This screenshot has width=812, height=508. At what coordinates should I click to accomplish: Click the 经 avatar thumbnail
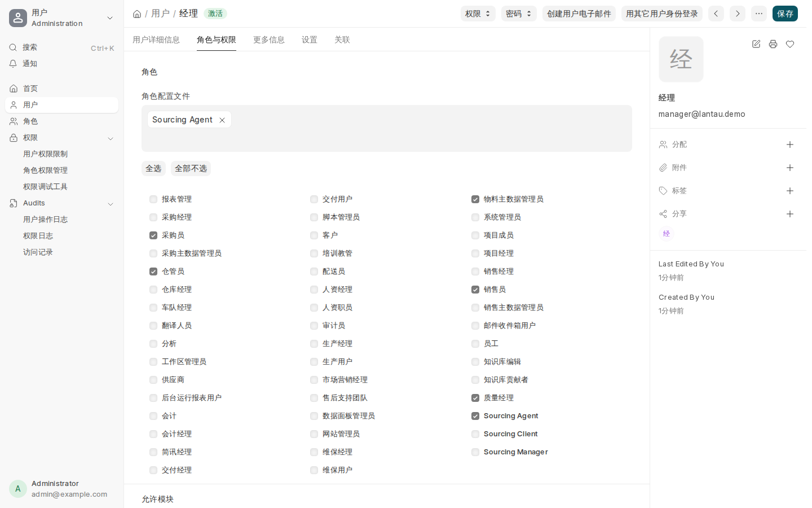[x=681, y=59]
